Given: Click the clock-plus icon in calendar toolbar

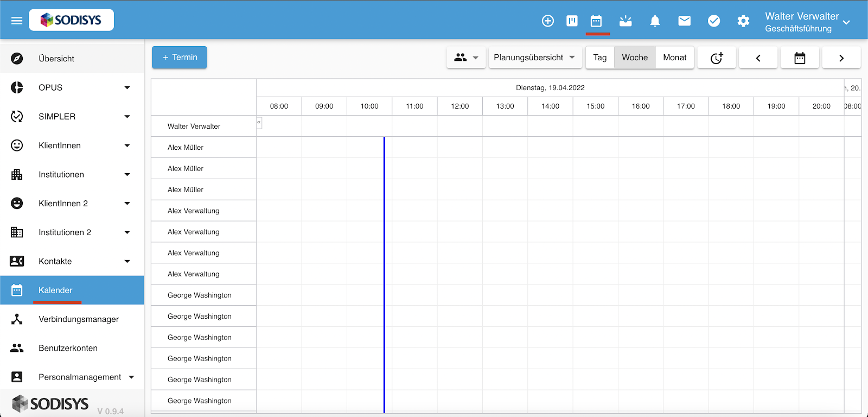Looking at the screenshot, I should point(717,58).
